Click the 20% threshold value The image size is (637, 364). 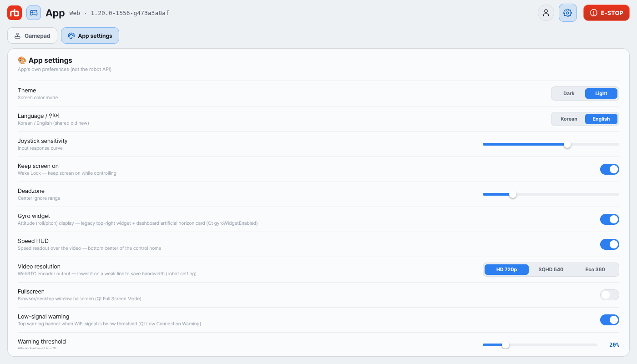(x=614, y=345)
